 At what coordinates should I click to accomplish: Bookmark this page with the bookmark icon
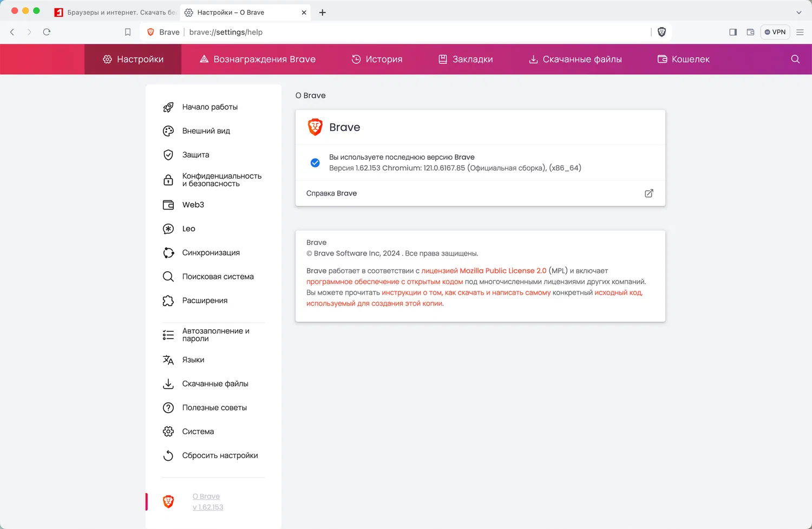coord(128,32)
